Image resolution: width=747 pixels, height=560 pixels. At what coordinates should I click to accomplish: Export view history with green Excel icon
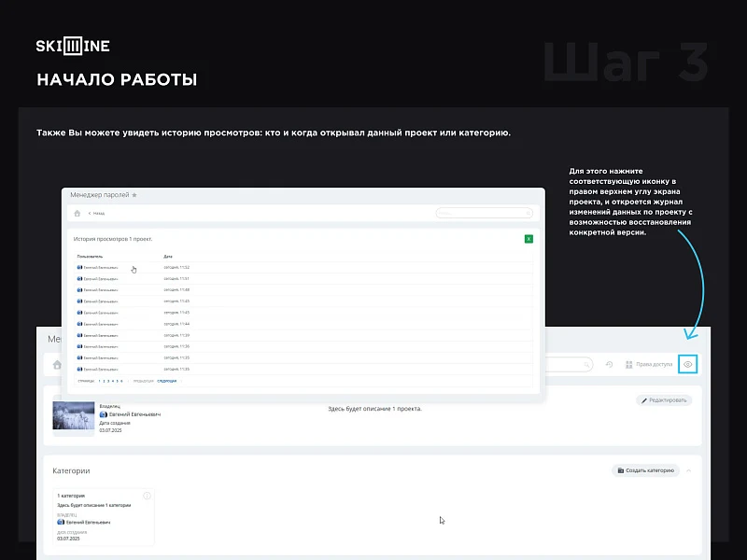529,239
